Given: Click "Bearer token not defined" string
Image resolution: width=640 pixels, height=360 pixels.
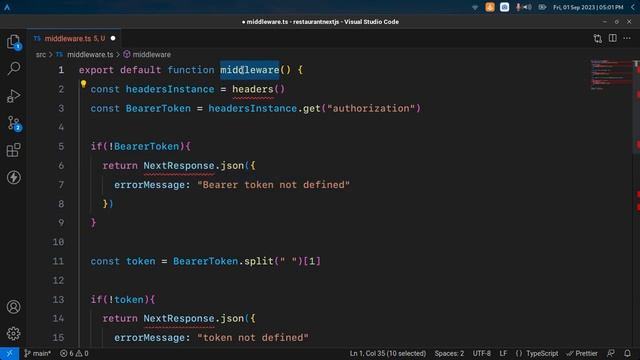Looking at the screenshot, I should tap(273, 185).
